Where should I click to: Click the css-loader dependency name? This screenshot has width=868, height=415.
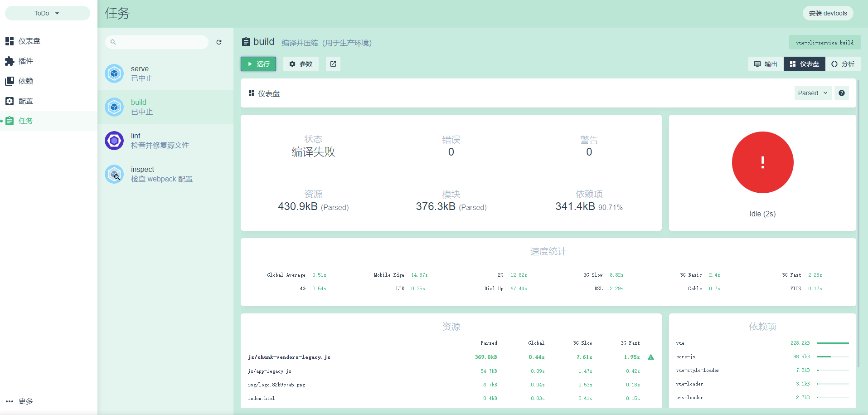690,398
